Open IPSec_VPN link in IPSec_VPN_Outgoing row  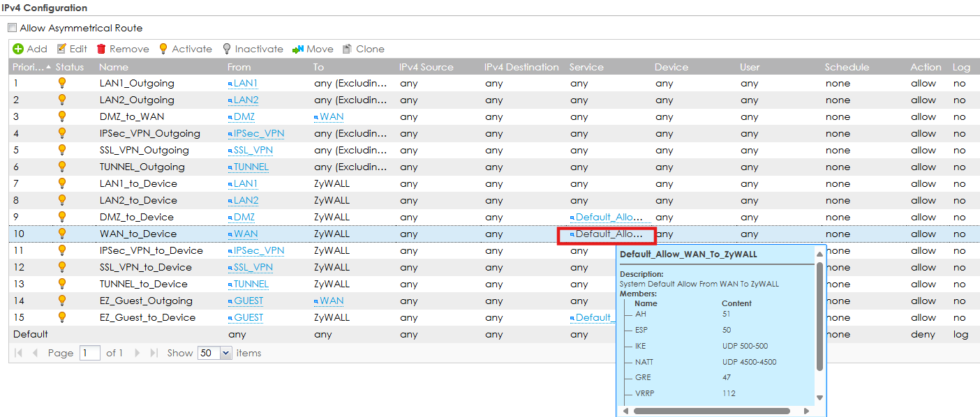tap(256, 133)
